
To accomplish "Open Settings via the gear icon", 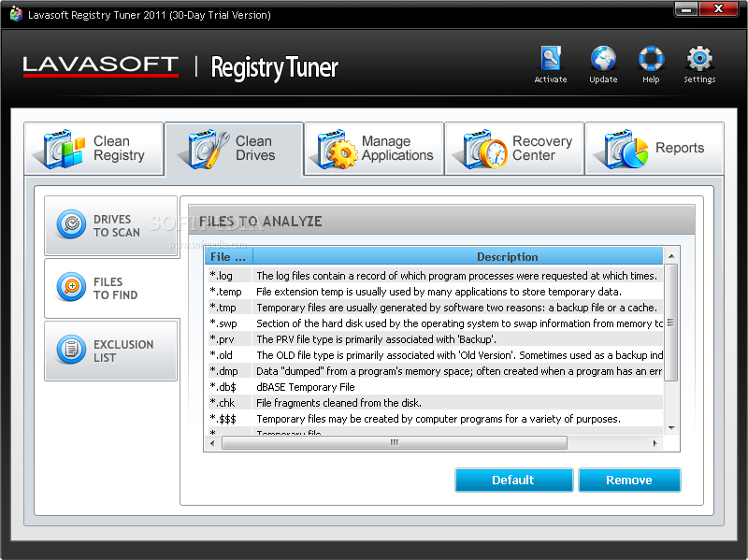I will tap(699, 58).
